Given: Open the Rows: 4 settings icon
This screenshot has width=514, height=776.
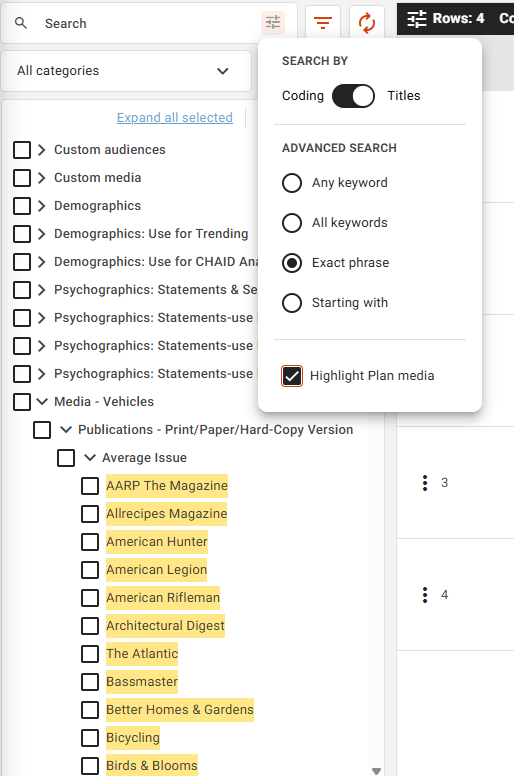Looking at the screenshot, I should [x=417, y=19].
